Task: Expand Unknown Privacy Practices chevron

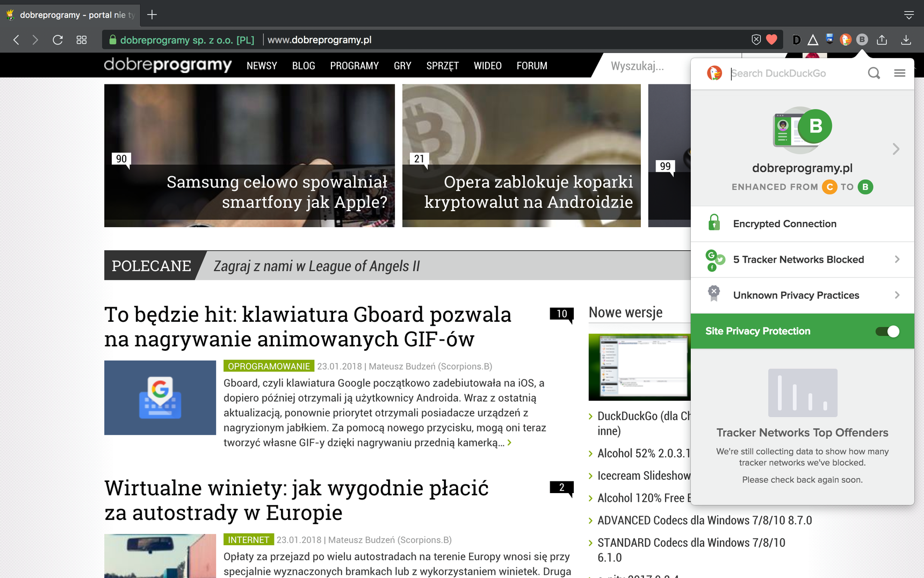Action: click(897, 295)
